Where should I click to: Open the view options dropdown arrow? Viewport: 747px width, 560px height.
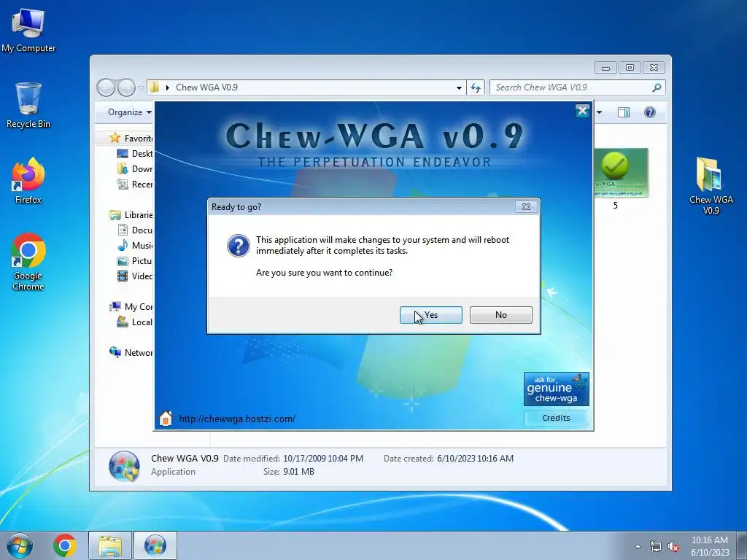pos(600,112)
